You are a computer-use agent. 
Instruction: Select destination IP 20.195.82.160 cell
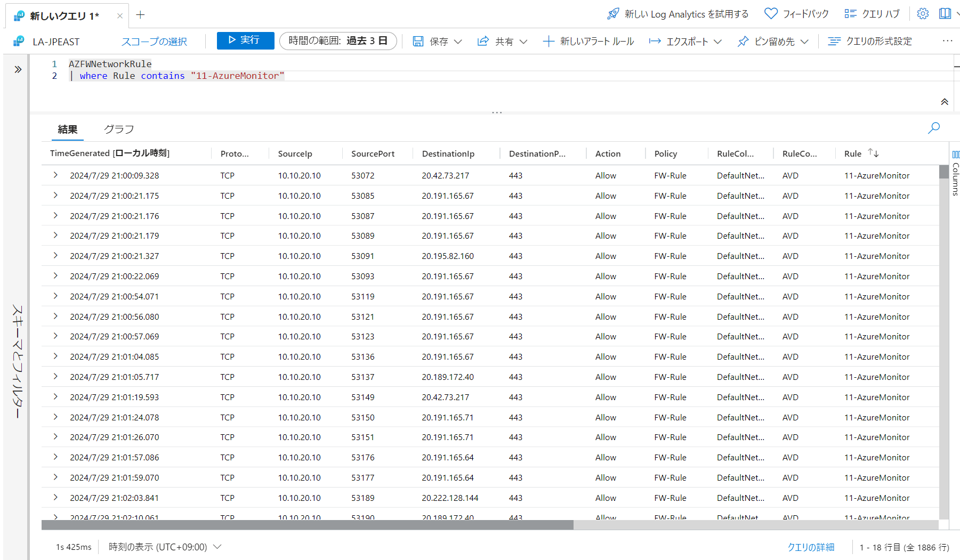[x=448, y=256]
